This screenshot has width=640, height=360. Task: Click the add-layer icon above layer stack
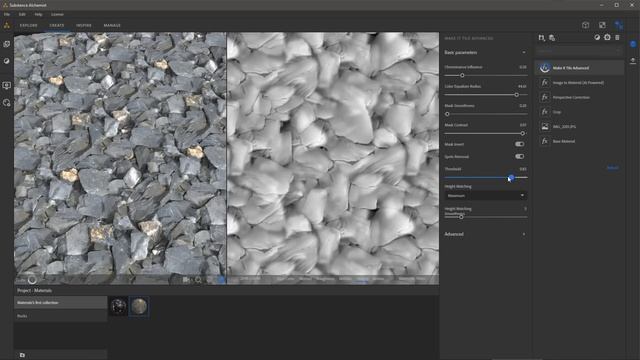pyautogui.click(x=542, y=38)
